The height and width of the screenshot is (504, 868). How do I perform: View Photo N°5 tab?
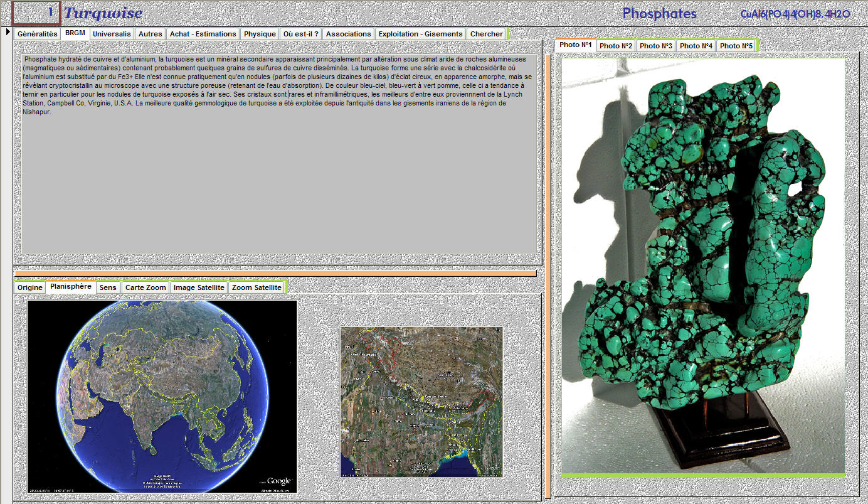736,46
